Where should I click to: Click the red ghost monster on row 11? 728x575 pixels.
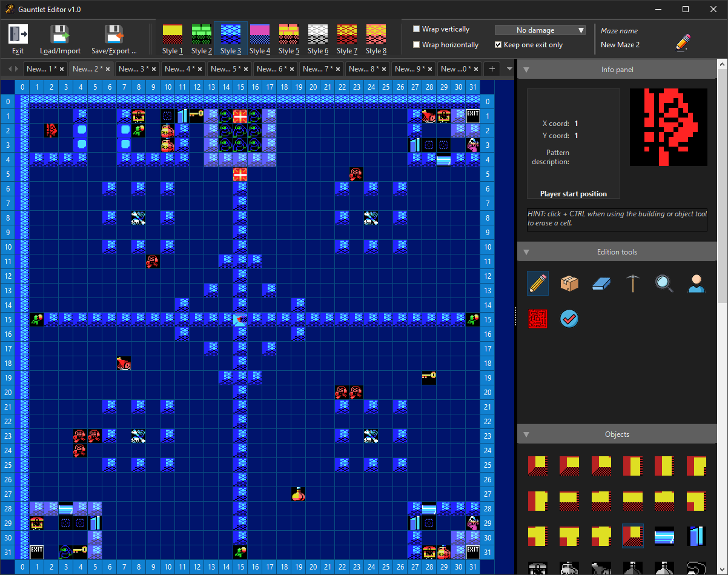point(153,261)
